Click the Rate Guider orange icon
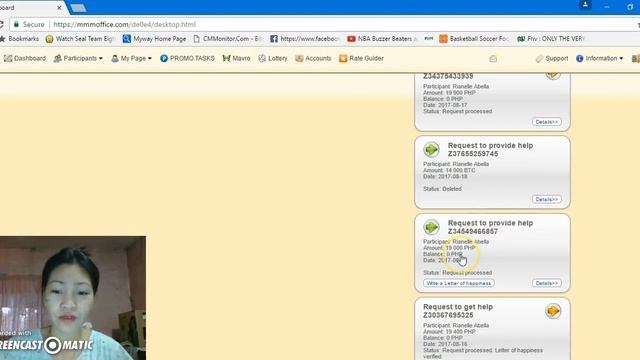Image resolution: width=640 pixels, height=360 pixels. [343, 58]
